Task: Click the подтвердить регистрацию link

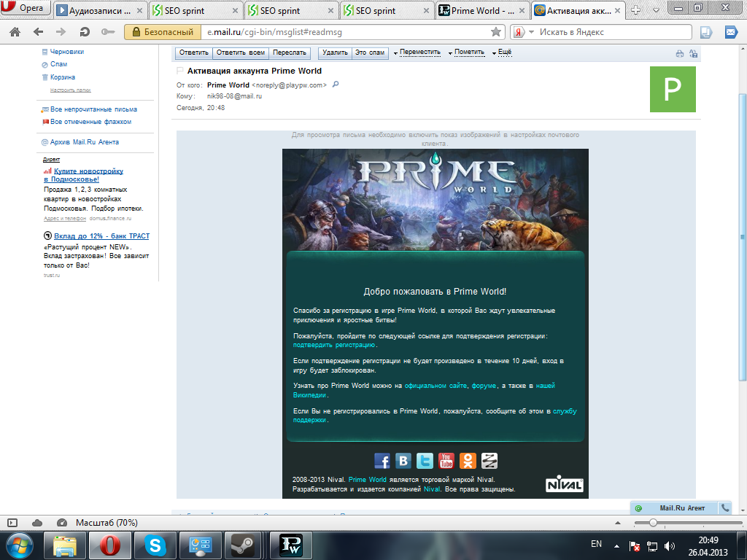Action: [x=334, y=345]
